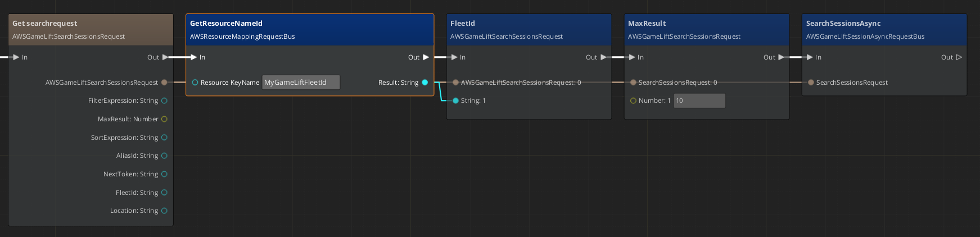Screen dimensions: 980x237
Task: Click the SortExpression: String output pin
Action: coord(164,138)
